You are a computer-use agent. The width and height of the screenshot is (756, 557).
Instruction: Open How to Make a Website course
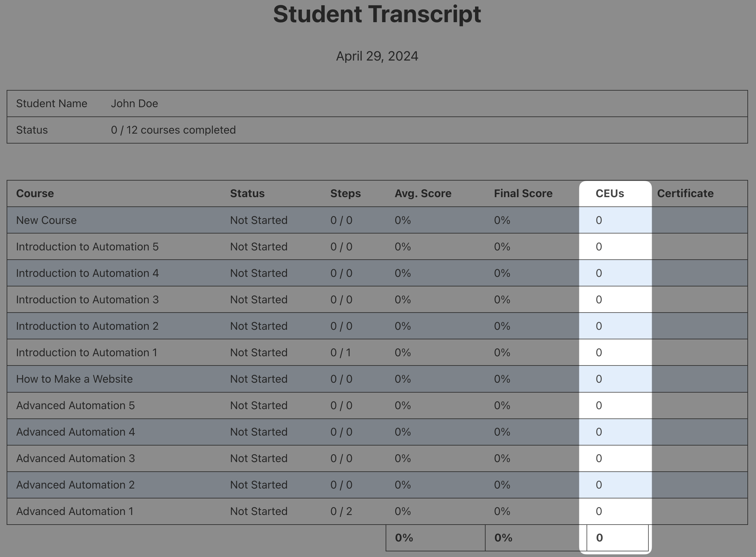(x=74, y=379)
